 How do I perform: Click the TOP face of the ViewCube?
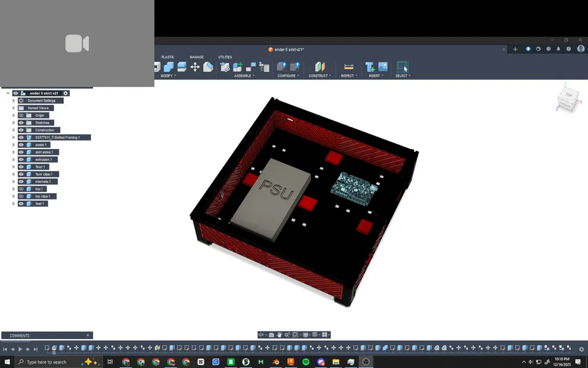(x=567, y=94)
